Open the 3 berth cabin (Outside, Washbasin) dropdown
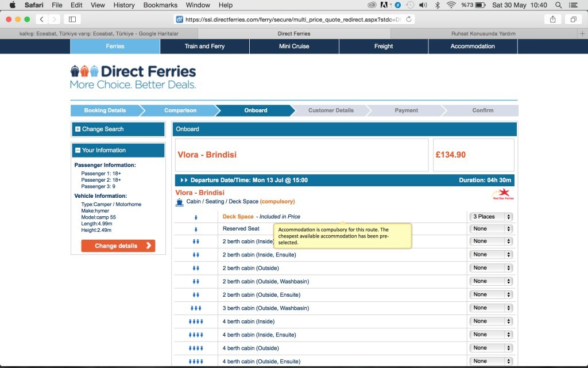 [491, 308]
